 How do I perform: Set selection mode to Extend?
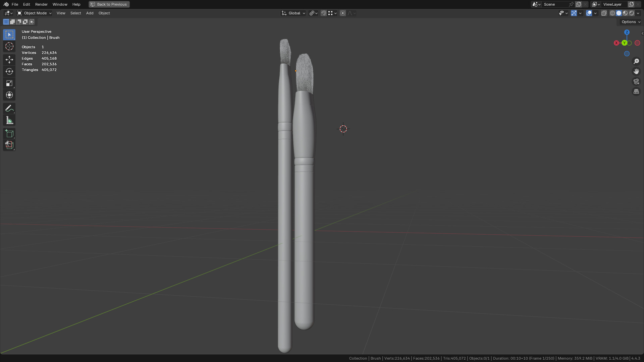click(12, 22)
